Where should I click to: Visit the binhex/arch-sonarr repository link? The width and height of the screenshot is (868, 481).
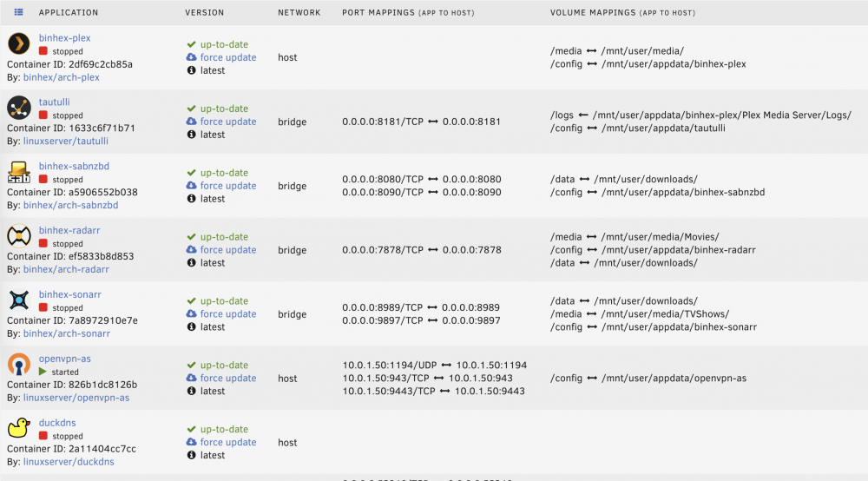click(x=67, y=333)
